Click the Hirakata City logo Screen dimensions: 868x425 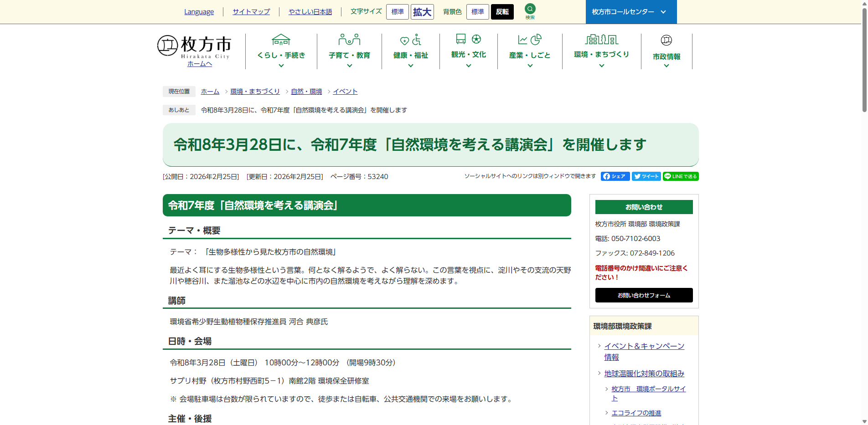[x=194, y=47]
